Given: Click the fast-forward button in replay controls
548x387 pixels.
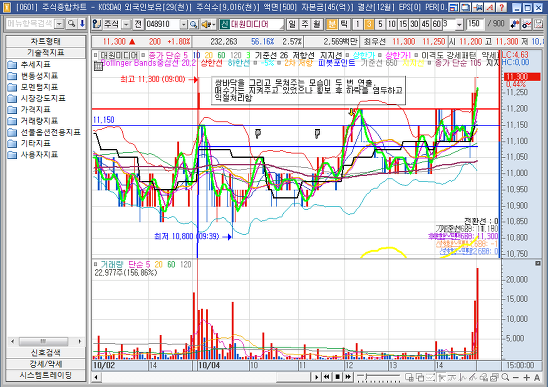Looking at the screenshot, I should pyautogui.click(x=348, y=377).
